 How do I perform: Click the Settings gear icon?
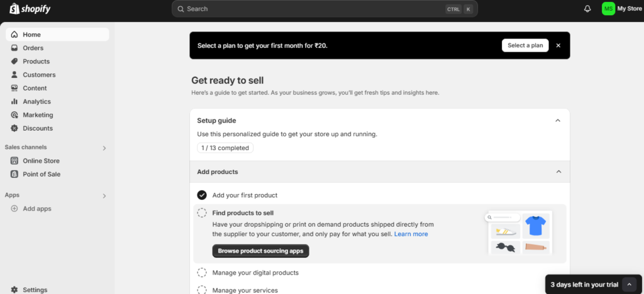(x=14, y=290)
